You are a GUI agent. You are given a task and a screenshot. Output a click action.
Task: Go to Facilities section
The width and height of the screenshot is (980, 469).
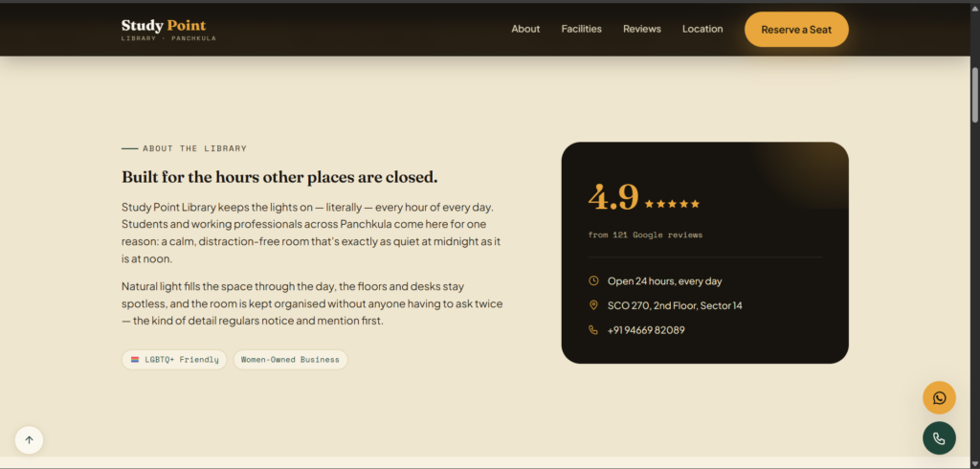click(x=581, y=29)
